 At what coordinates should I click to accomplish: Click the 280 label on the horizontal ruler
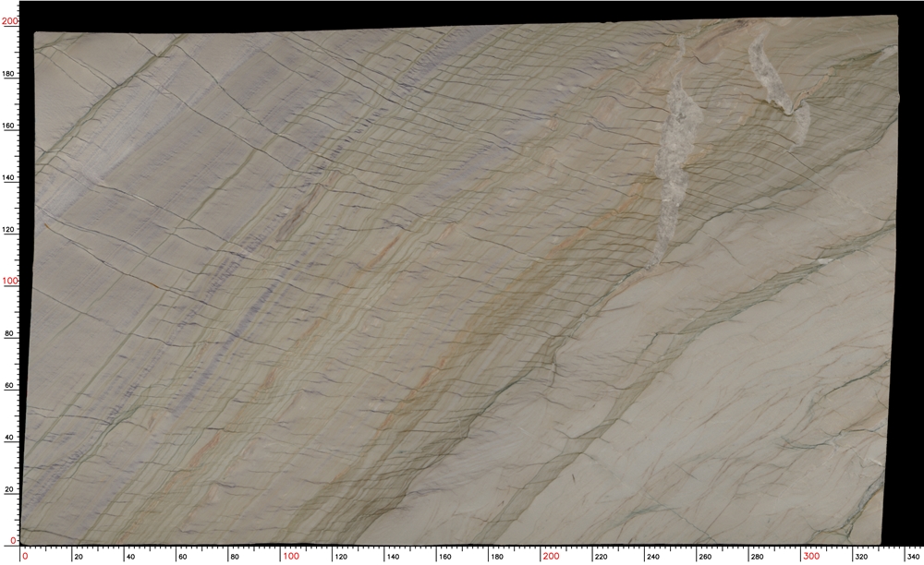[x=757, y=557]
